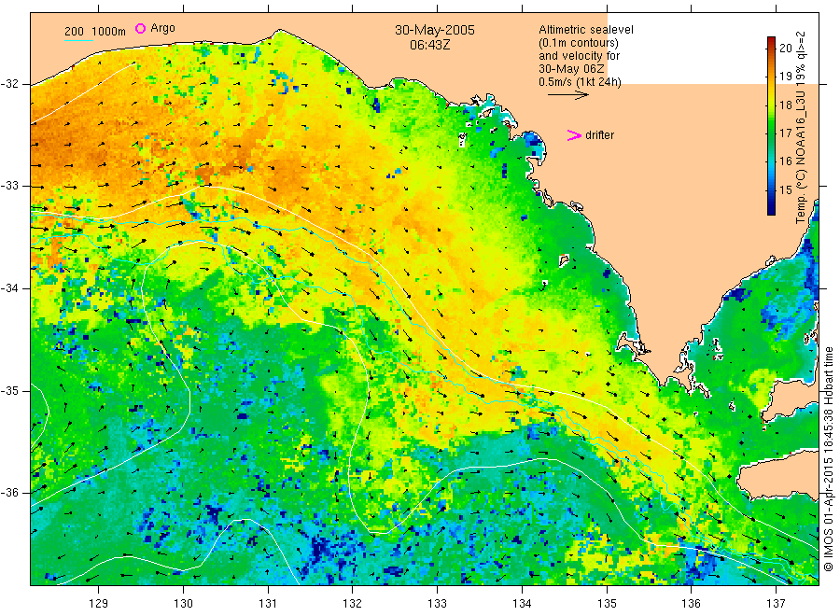This screenshot has width=840, height=616.
Task: Click the 'drifter' legend label
Action: [x=599, y=135]
